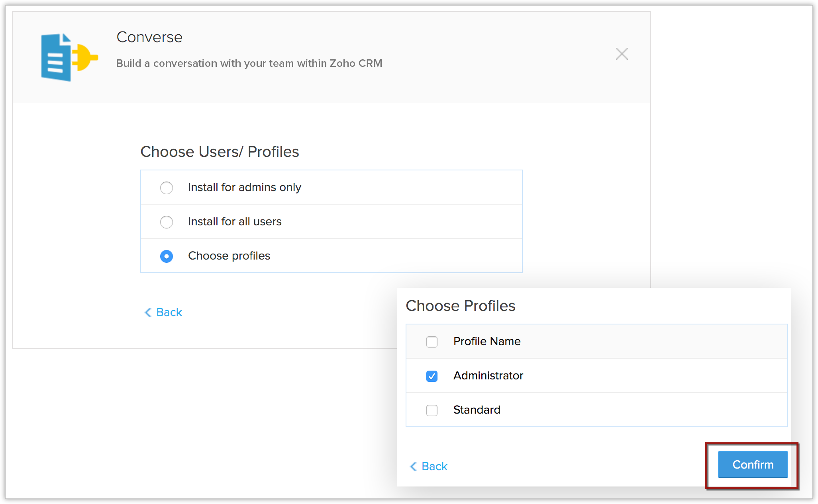Click the "Install for admins only" label text
Image resolution: width=818 pixels, height=504 pixels.
pos(244,187)
